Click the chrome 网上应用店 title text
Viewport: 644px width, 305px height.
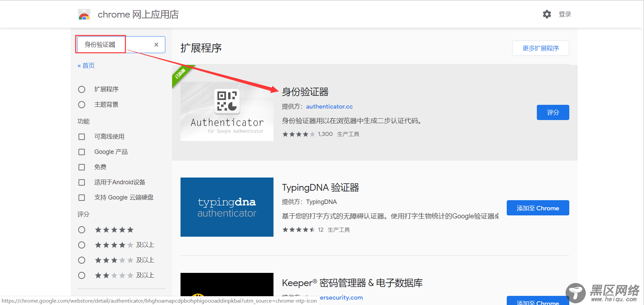click(138, 15)
